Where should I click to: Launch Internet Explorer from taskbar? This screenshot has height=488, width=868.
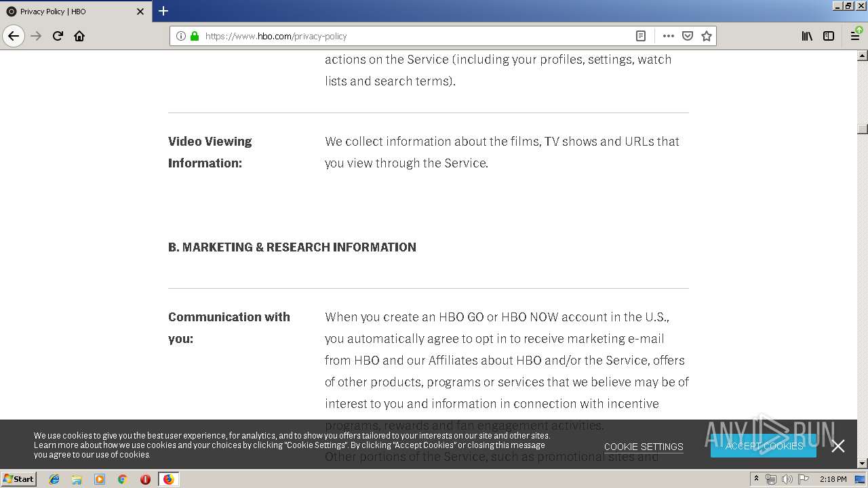coord(54,479)
